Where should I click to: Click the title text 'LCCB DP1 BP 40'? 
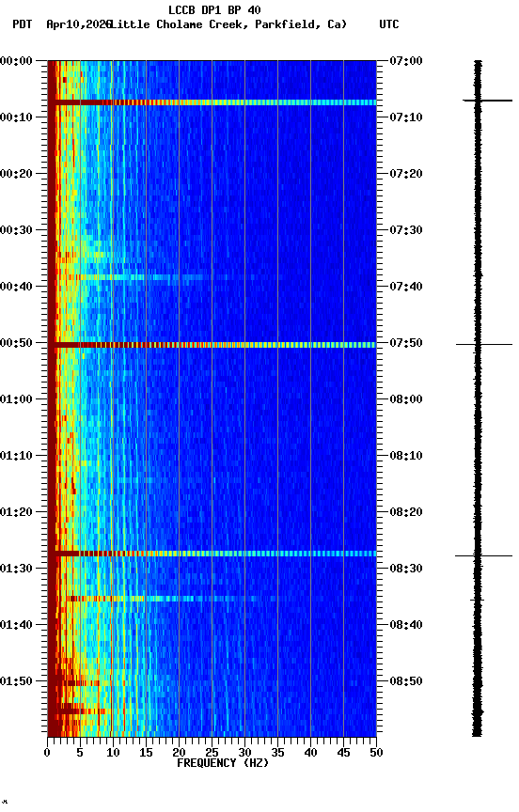click(214, 9)
